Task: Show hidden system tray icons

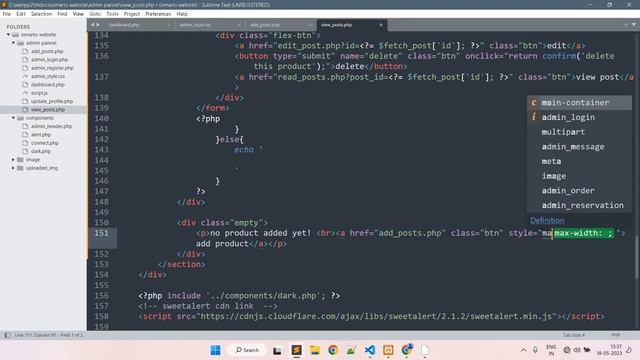Action: pos(523,350)
